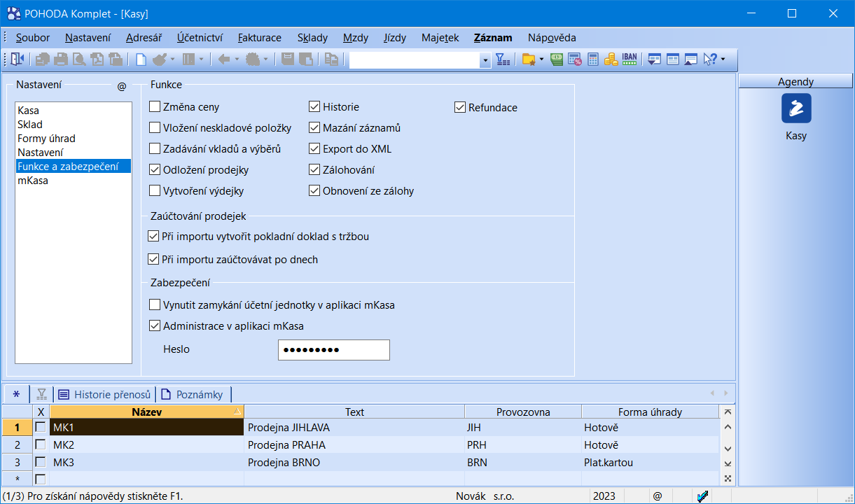Screen dimensions: 855x504
Task: Enable Zadávání vkladů a výběrů
Action: click(155, 148)
